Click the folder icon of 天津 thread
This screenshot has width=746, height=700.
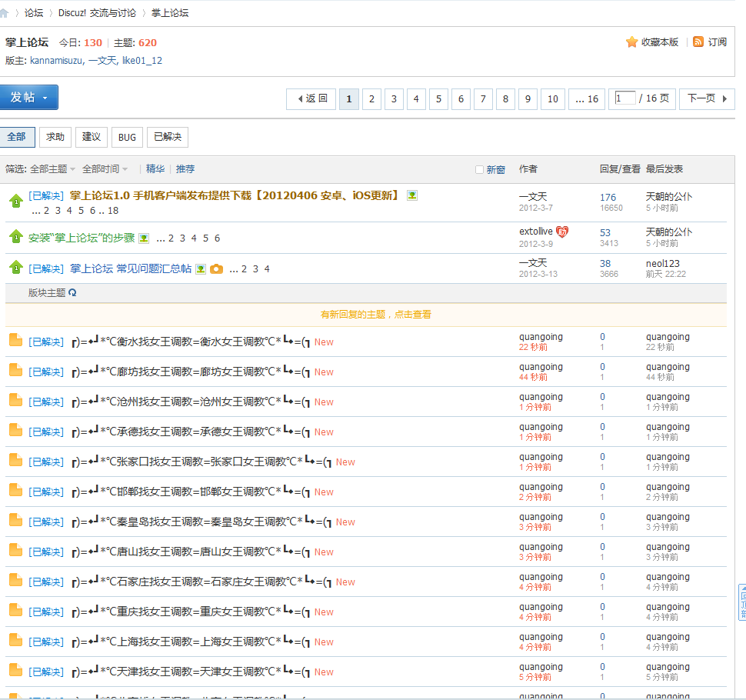click(16, 670)
